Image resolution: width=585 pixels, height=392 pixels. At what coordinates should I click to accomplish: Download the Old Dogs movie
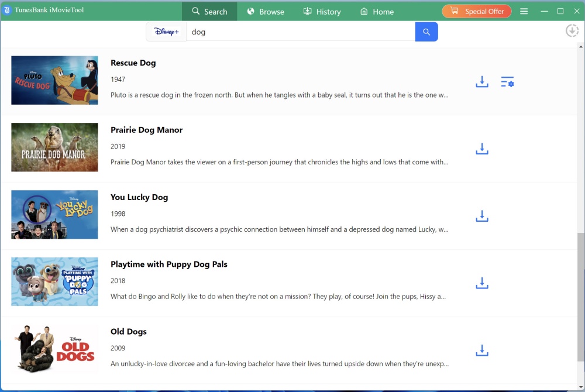pyautogui.click(x=481, y=351)
